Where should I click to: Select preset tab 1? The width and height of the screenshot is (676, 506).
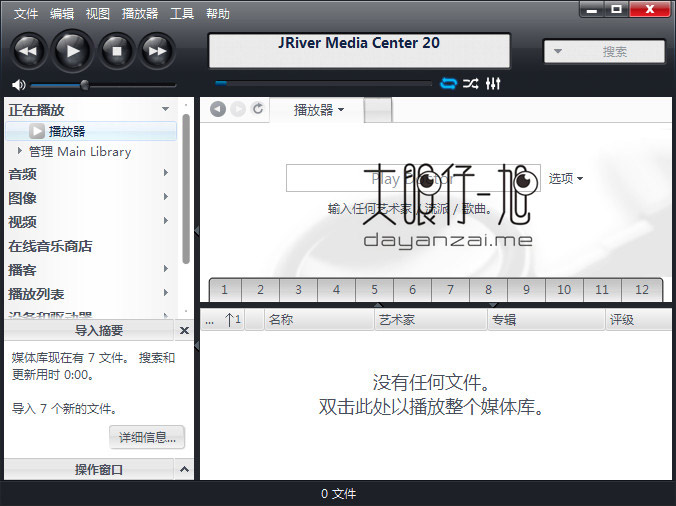[x=225, y=290]
